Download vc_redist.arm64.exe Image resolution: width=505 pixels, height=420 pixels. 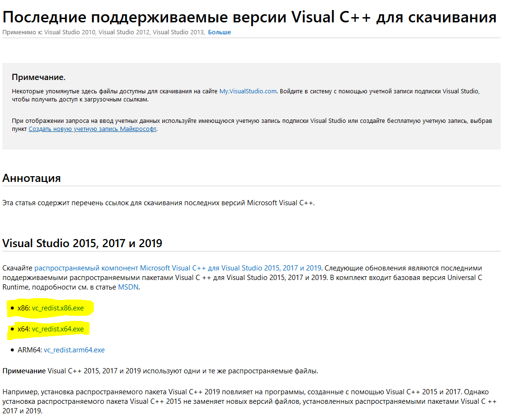(x=74, y=350)
